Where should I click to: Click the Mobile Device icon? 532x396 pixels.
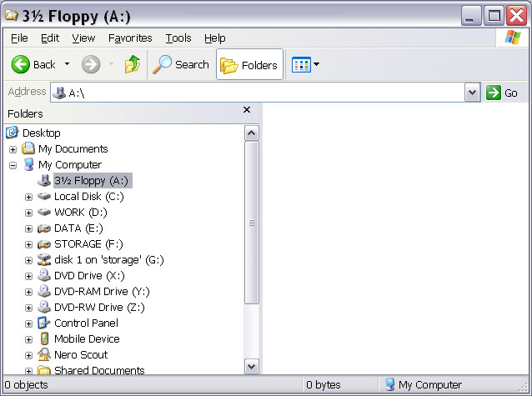pos(44,338)
